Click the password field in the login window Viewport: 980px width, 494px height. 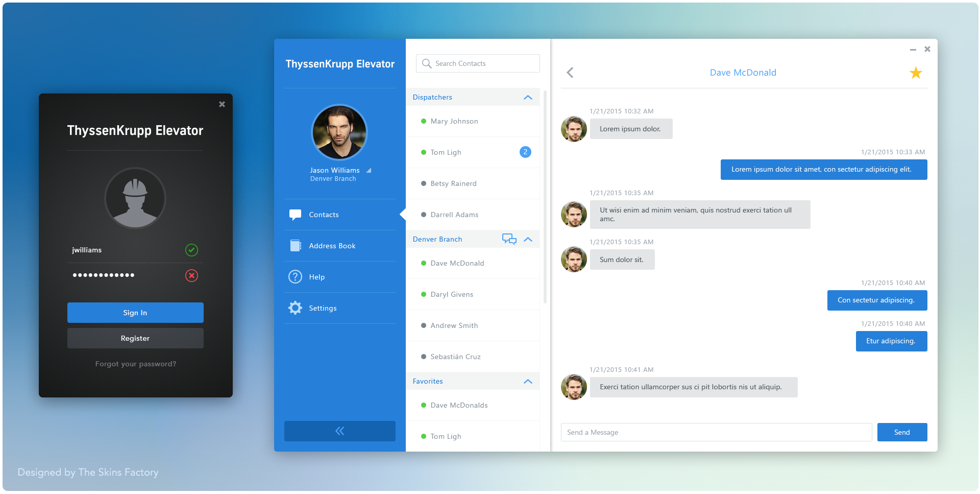pyautogui.click(x=135, y=275)
